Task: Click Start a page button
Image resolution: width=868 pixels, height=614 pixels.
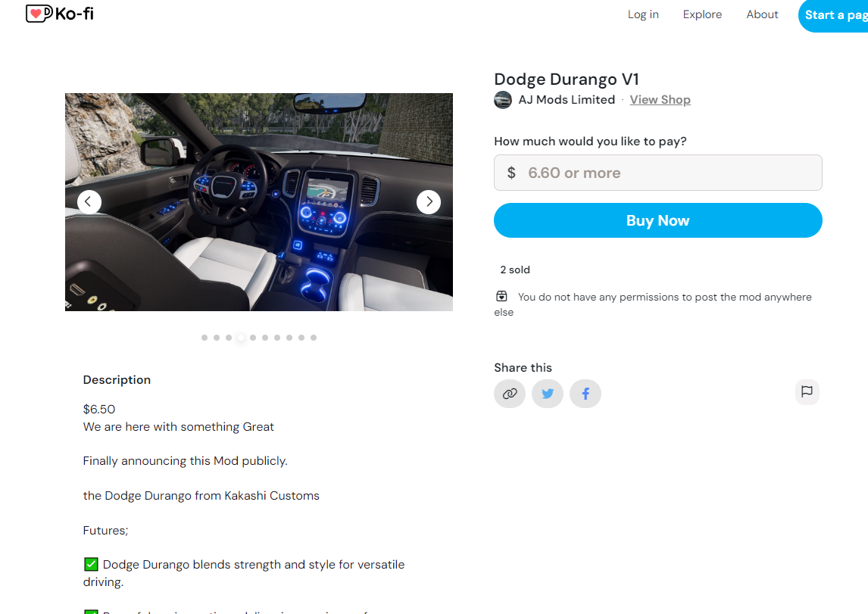Action: [x=834, y=15]
